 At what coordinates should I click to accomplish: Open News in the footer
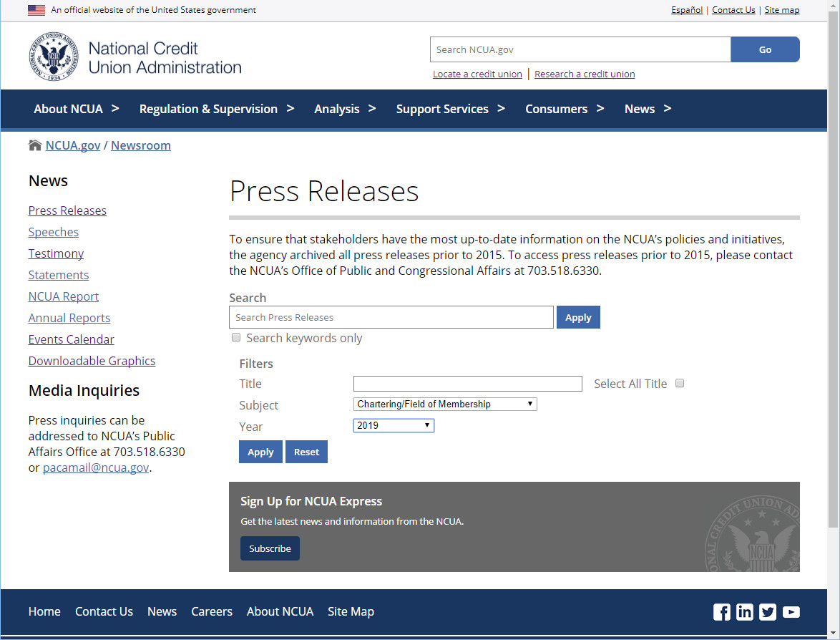tap(162, 611)
